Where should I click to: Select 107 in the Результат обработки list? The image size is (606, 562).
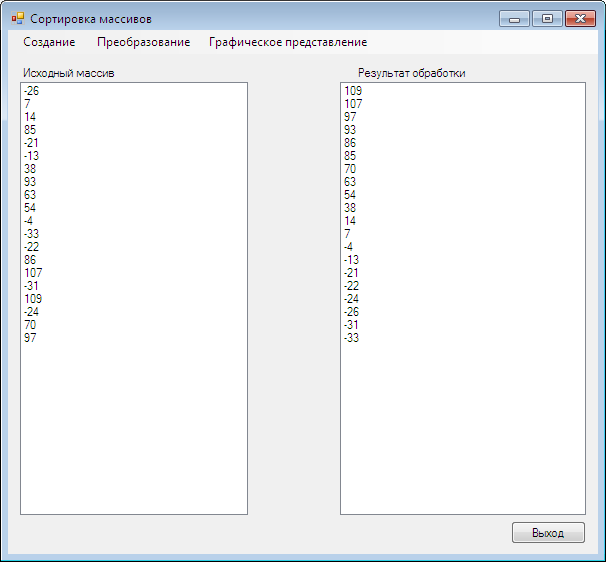click(x=463, y=104)
